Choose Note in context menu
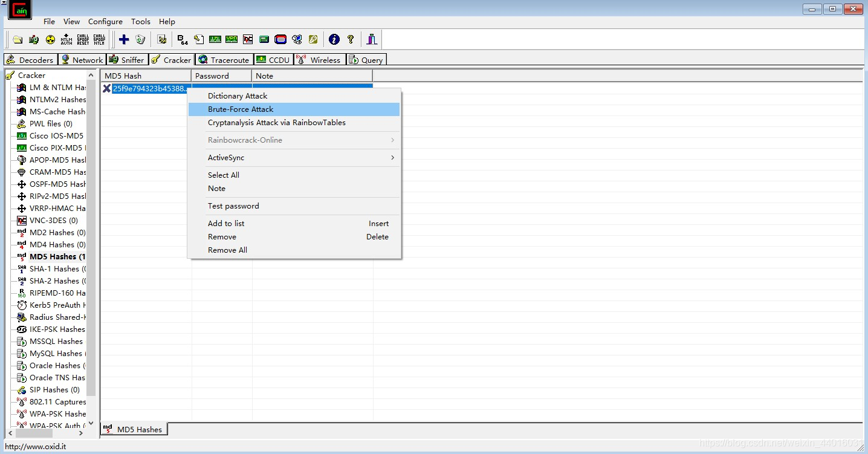This screenshot has width=868, height=454. click(x=294, y=189)
